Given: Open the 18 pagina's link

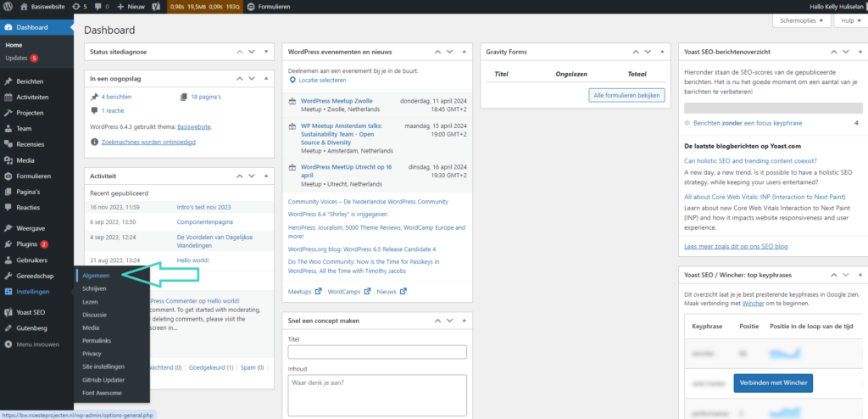Looking at the screenshot, I should [206, 97].
